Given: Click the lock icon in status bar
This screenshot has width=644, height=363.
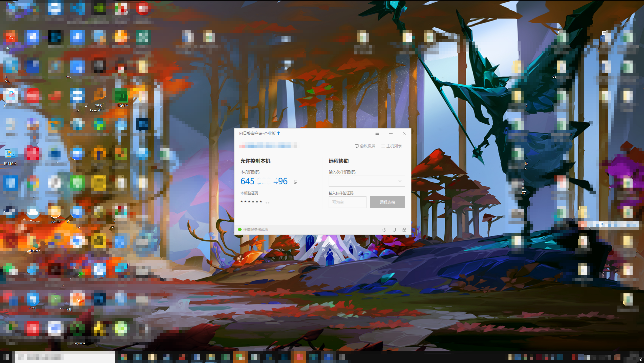Looking at the screenshot, I should pos(404,230).
